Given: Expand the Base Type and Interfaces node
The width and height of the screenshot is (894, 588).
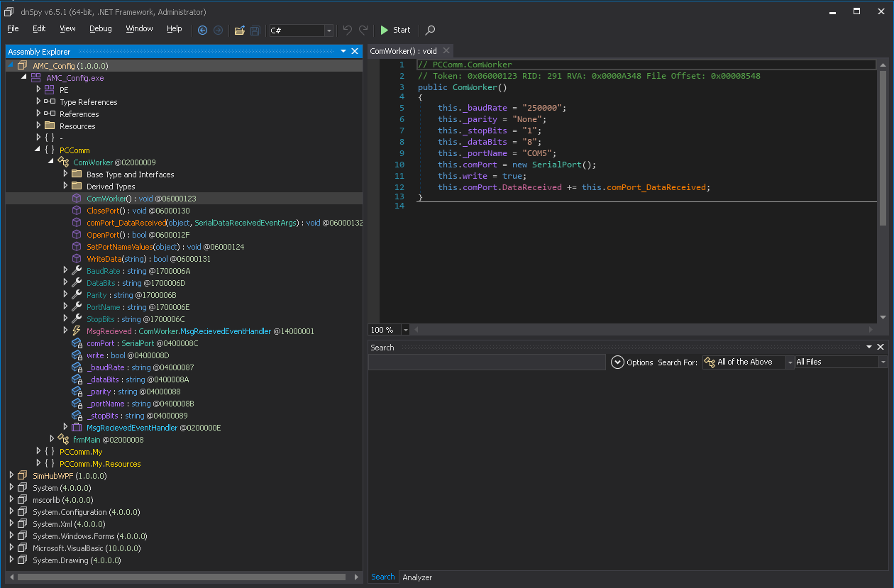Looking at the screenshot, I should pos(64,174).
